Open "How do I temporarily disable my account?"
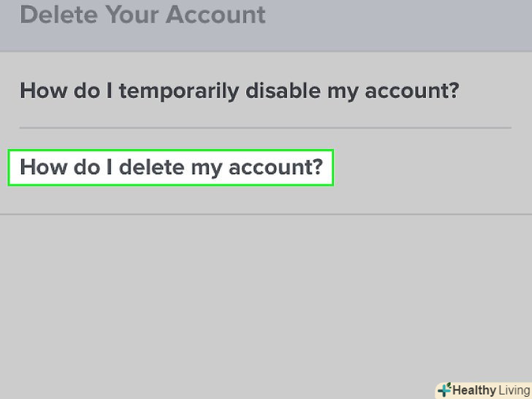 pyautogui.click(x=240, y=91)
